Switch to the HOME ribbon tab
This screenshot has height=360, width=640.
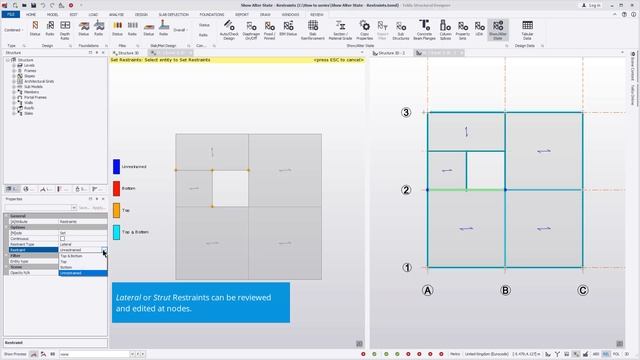(x=31, y=14)
